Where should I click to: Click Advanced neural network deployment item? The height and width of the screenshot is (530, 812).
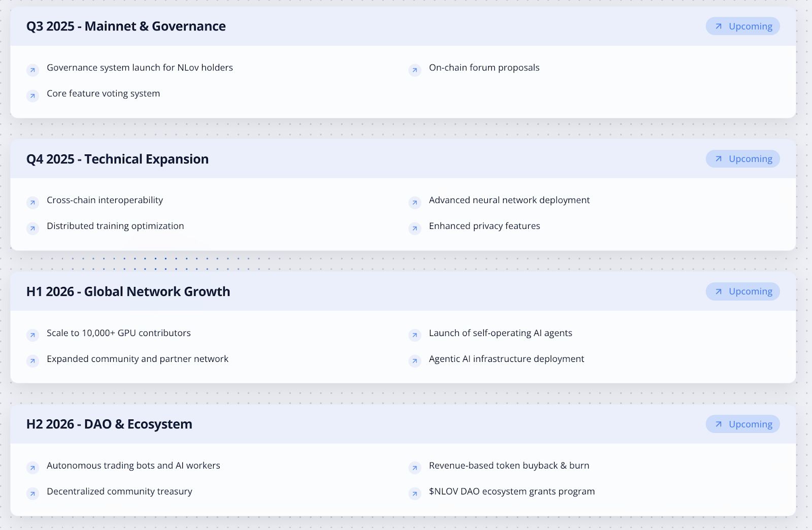tap(509, 200)
